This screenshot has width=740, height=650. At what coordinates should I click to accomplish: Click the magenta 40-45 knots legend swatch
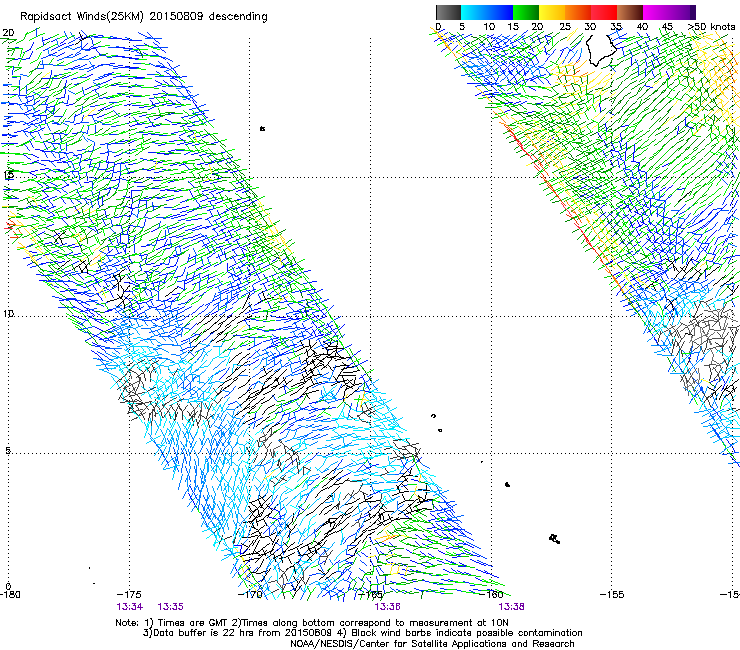click(x=656, y=12)
